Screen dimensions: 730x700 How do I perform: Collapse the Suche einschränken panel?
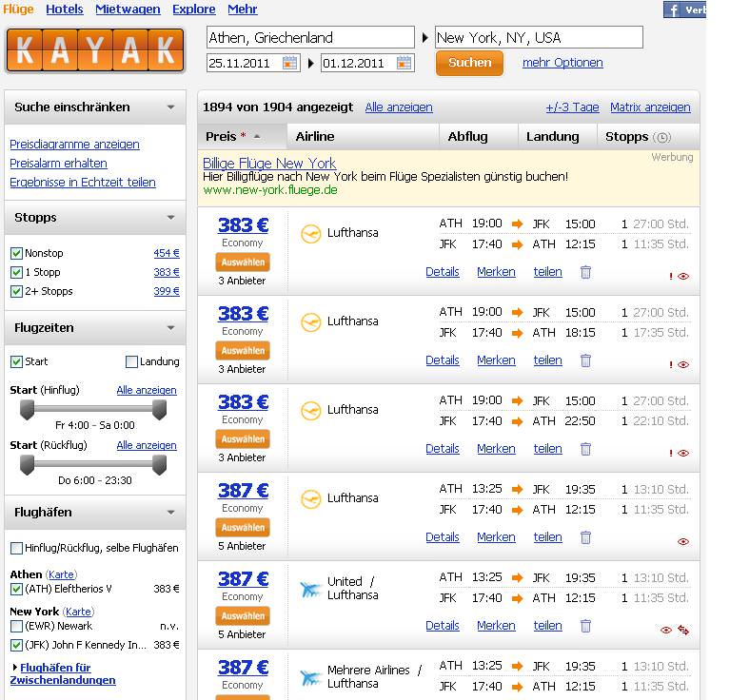click(171, 107)
